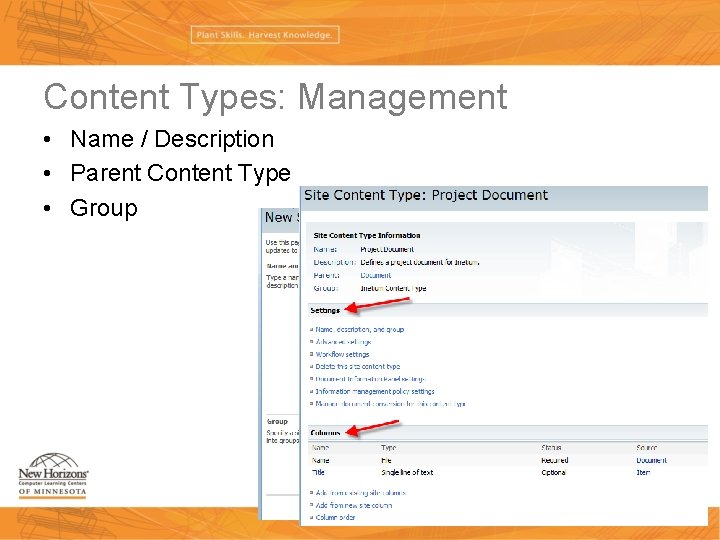Screen dimensions: 720x540
Task: Click the 'Columns' section header
Action: [325, 433]
